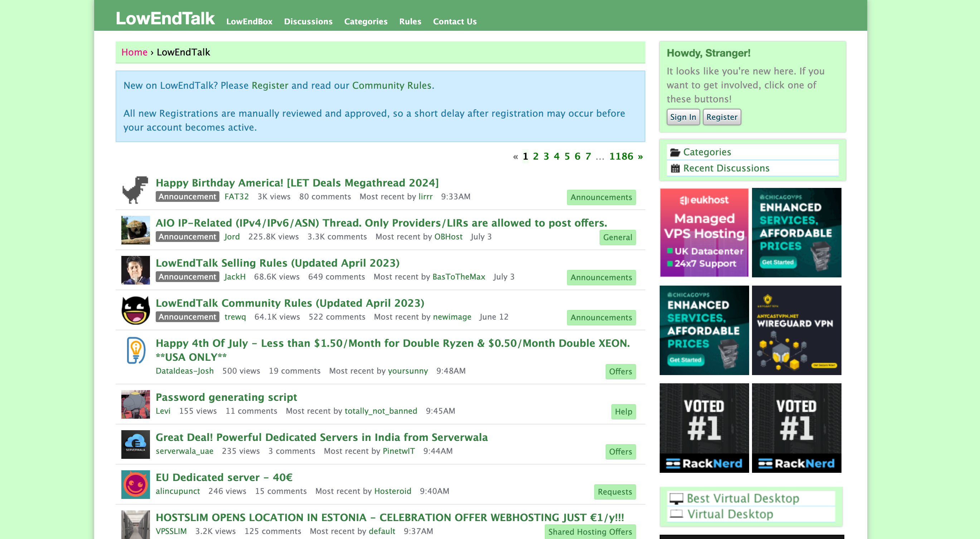This screenshot has width=980, height=539.
Task: Click the Home breadcrumb link
Action: tap(134, 52)
